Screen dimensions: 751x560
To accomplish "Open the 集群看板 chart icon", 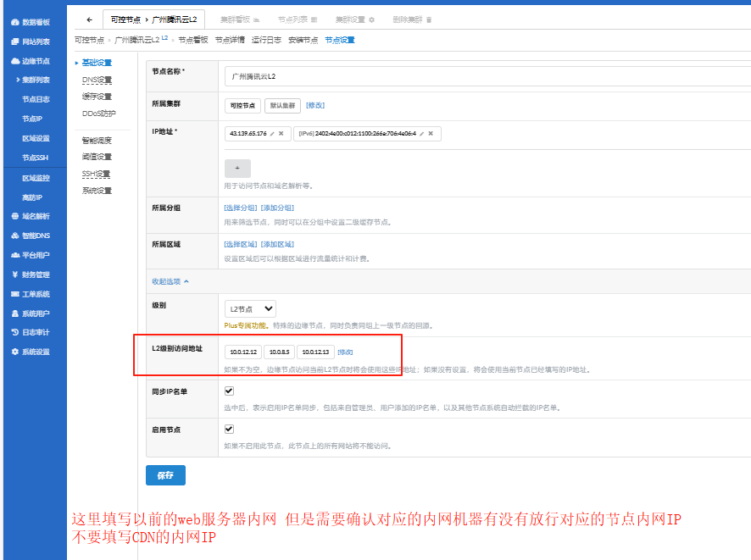I will click(x=257, y=19).
